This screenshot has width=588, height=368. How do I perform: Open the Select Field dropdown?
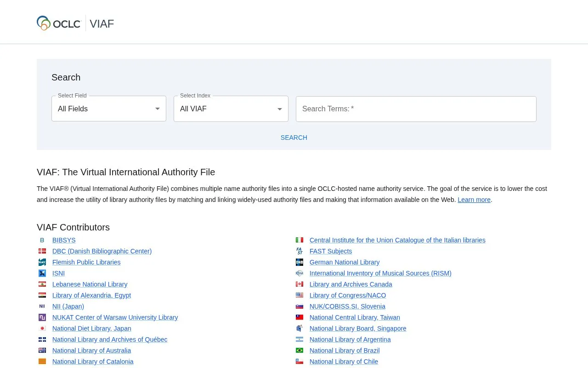click(x=109, y=109)
